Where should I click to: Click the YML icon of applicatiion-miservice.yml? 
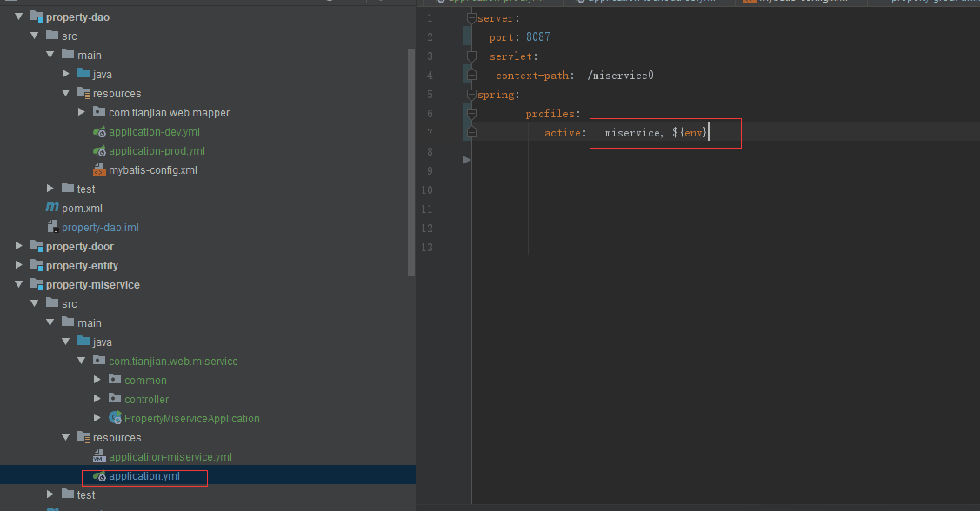99,457
